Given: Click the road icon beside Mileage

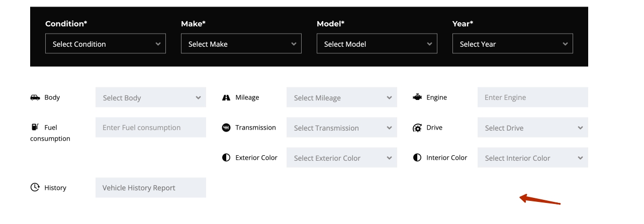Looking at the screenshot, I should coord(226,97).
